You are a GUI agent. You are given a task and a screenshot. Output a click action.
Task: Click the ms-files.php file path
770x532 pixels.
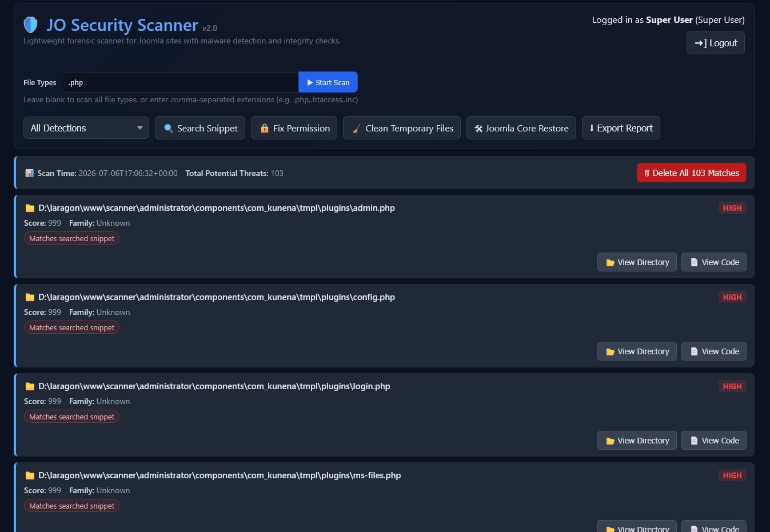click(220, 475)
